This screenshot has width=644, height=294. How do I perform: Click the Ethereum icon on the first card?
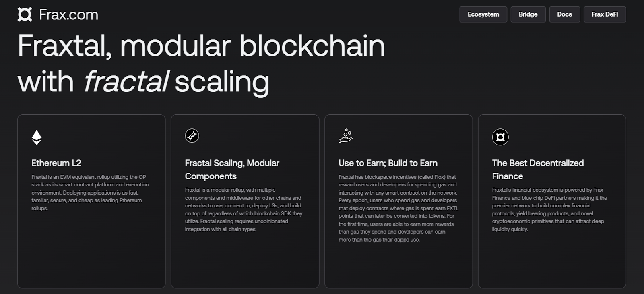37,137
